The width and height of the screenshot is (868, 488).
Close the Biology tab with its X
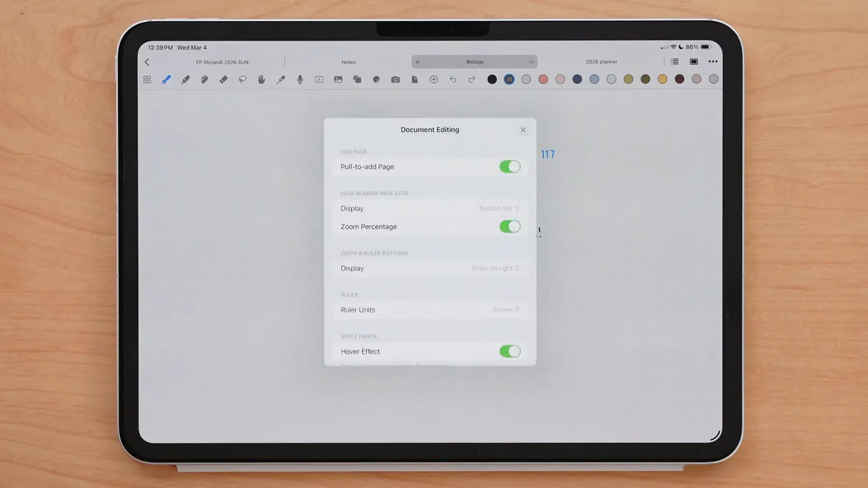[417, 62]
